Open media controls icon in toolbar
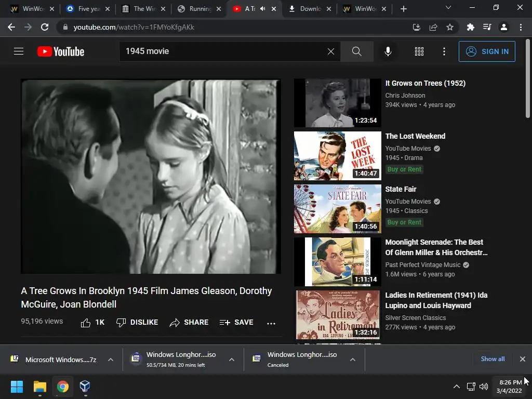Viewport: 532px width, 399px height. pyautogui.click(x=487, y=27)
